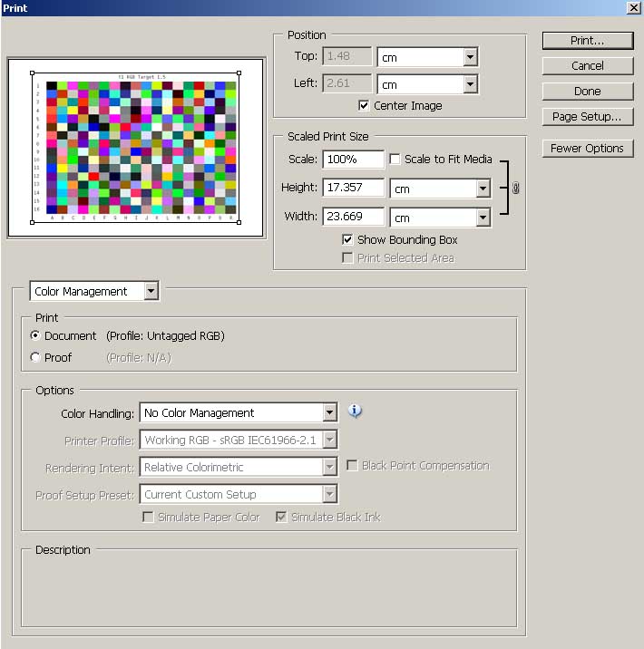
Task: Toggle the chain link constrain proportions icon
Action: 515,189
